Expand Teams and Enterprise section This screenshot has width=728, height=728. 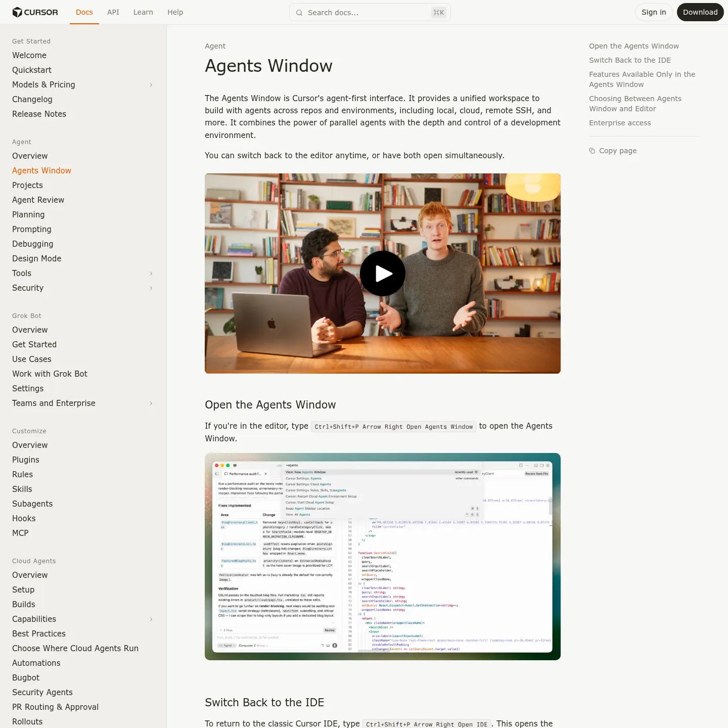[x=151, y=403]
